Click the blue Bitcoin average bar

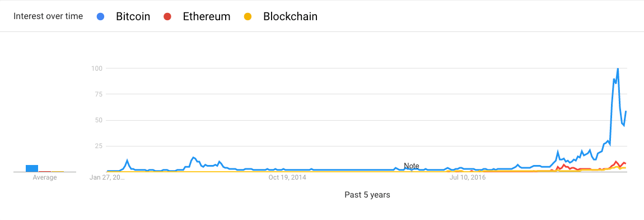(x=32, y=168)
